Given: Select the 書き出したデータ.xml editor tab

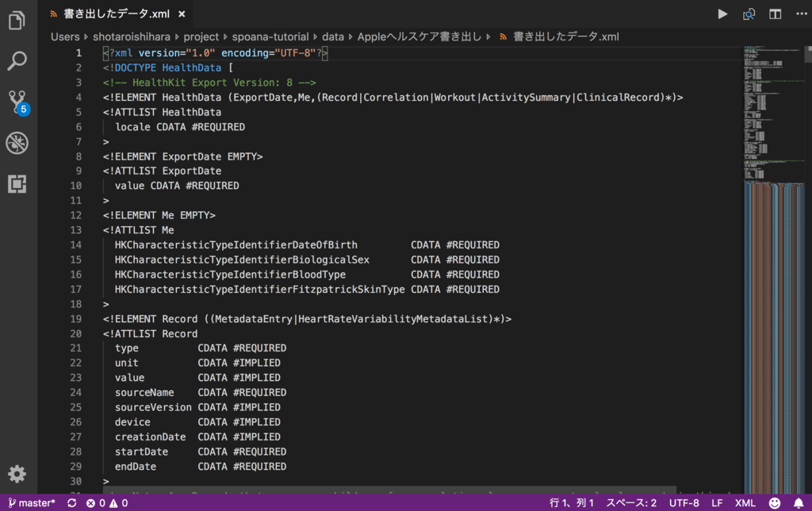Looking at the screenshot, I should tap(117, 14).
